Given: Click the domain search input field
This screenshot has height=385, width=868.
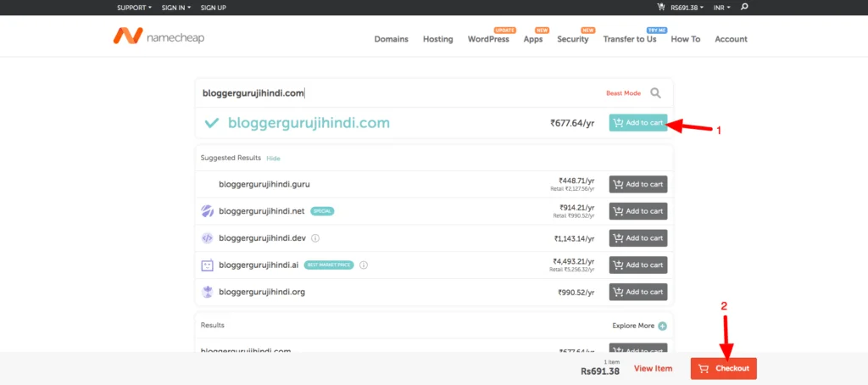Looking at the screenshot, I should [398, 93].
